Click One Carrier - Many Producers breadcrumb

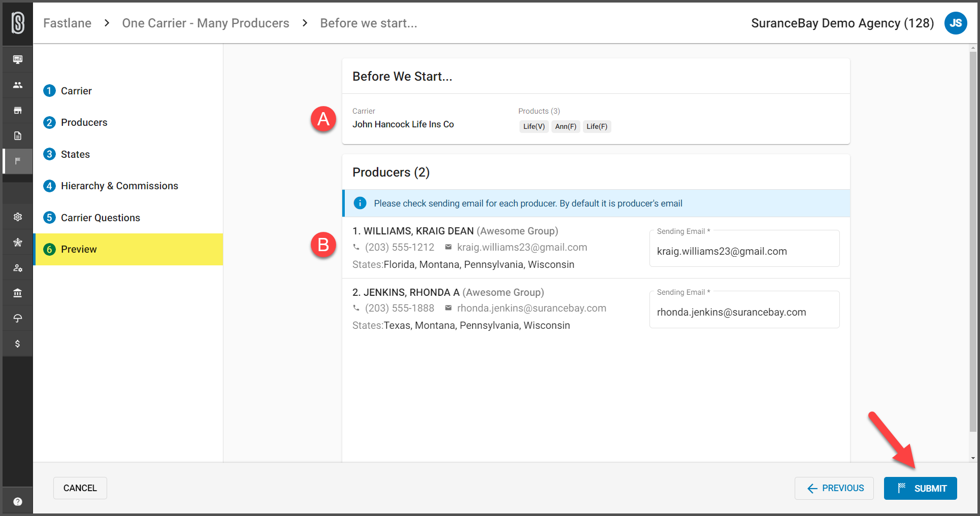coord(206,23)
